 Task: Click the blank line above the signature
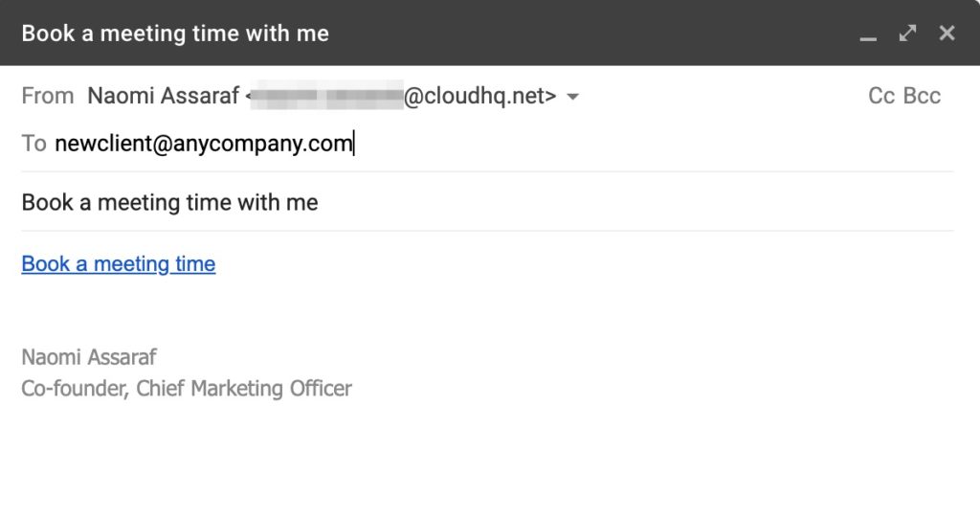pyautogui.click(x=487, y=313)
